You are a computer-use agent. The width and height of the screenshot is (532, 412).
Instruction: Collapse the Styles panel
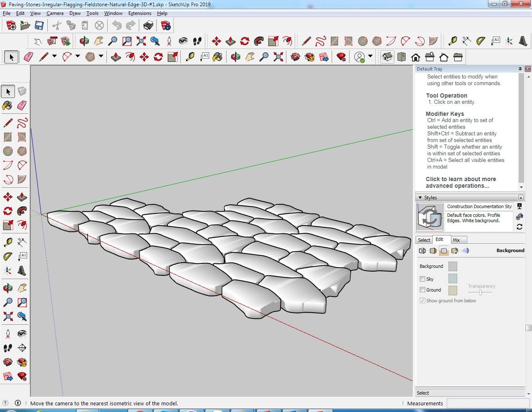[x=420, y=198]
